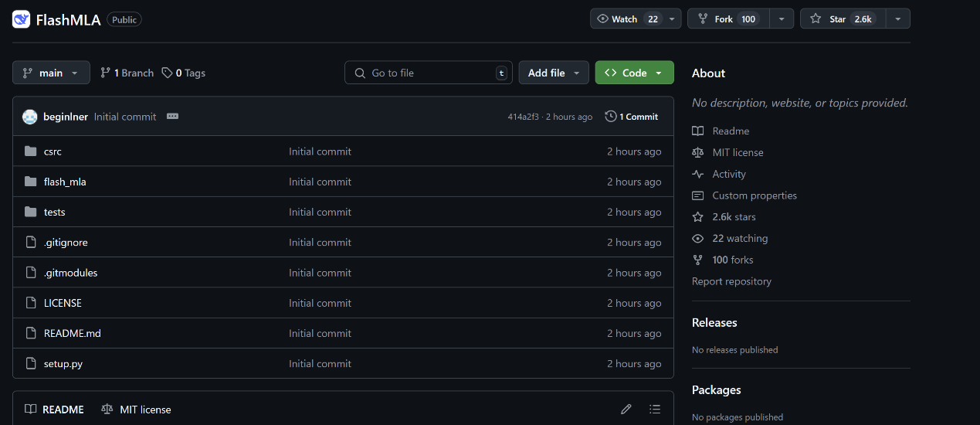980x425 pixels.
Task: Watch the repository for notifications
Action: tap(626, 19)
